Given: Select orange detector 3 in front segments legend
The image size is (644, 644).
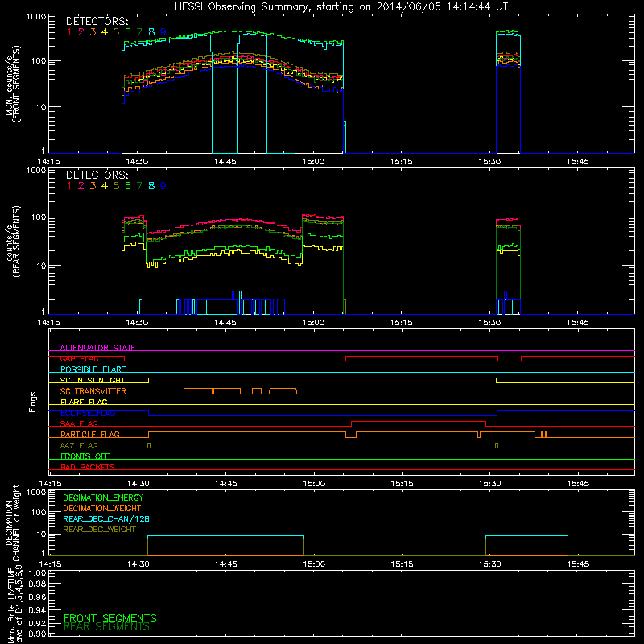Looking at the screenshot, I should tap(93, 32).
